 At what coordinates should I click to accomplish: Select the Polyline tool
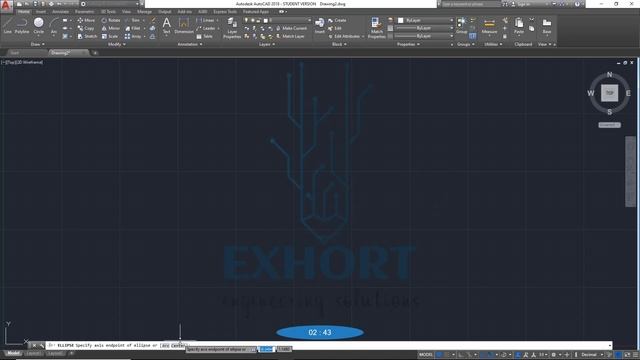click(22, 25)
